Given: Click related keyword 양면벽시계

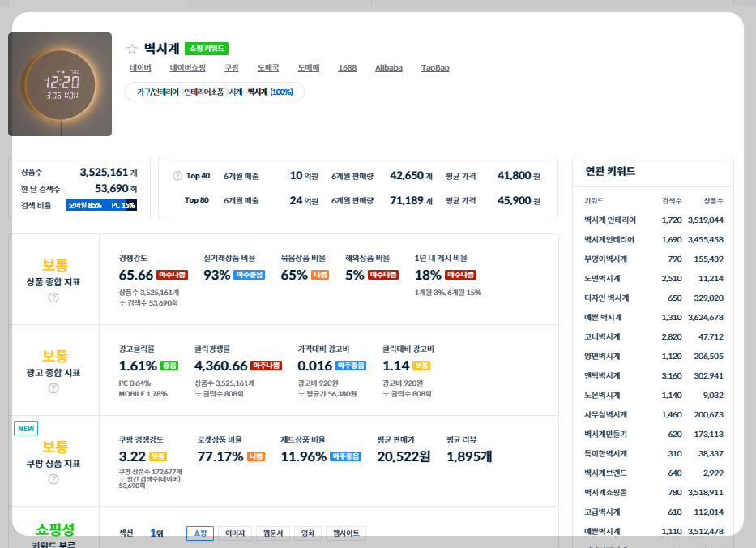Looking at the screenshot, I should 602,356.
